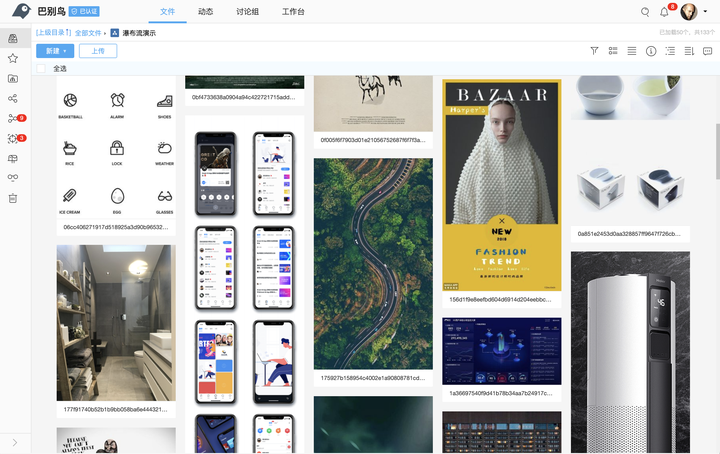
Task: Open the line icons set thumbnail
Action: [116, 147]
